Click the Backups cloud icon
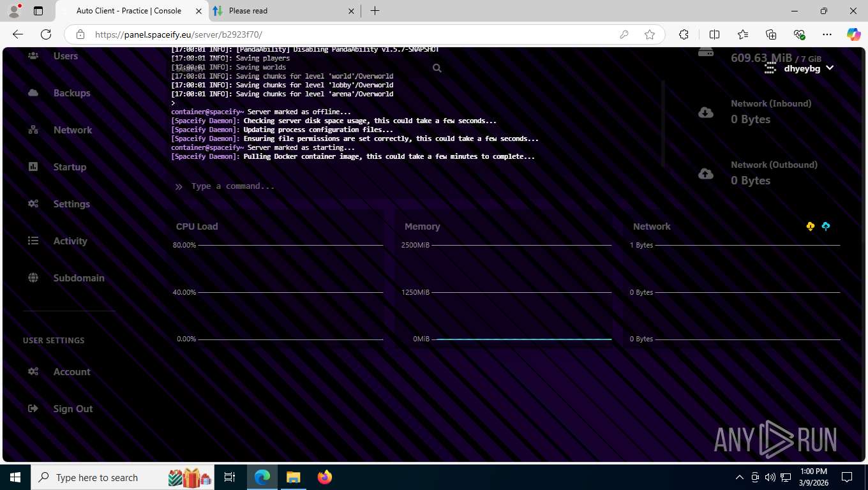868x490 pixels. pos(33,93)
